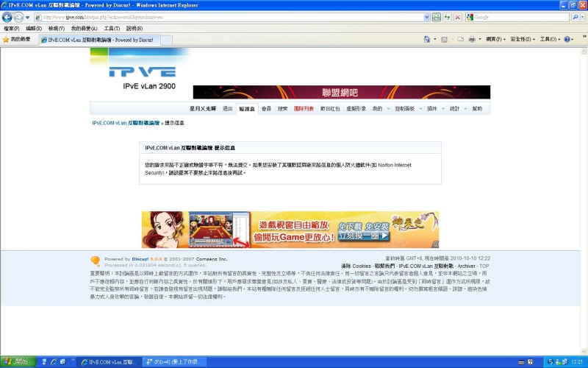Click the 清除 Cookies footer link
The image size is (588, 368).
coord(356,266)
